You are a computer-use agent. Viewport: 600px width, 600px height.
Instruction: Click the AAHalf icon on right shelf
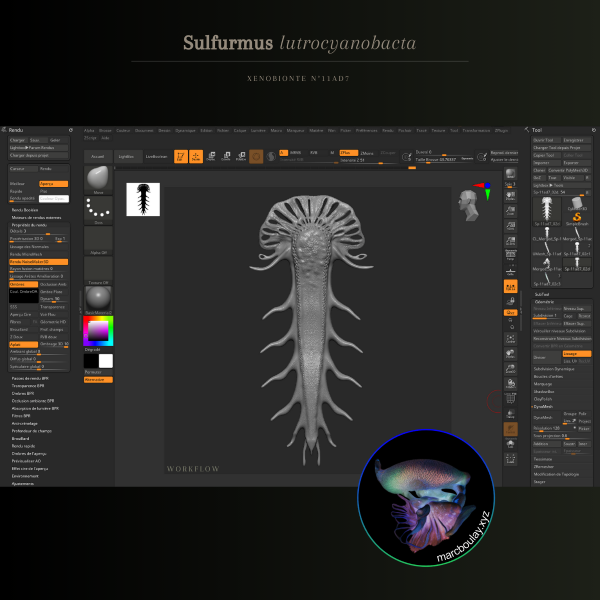click(510, 241)
